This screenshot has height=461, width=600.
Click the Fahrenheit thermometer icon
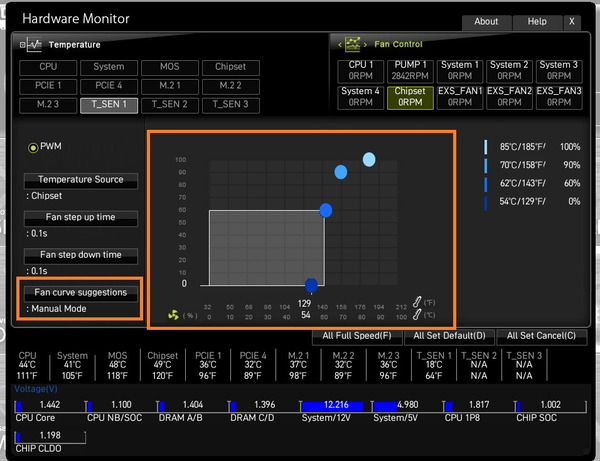[417, 302]
